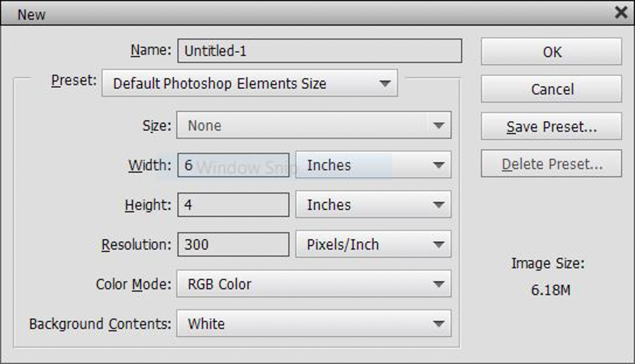
Task: Open the Height units dropdown
Action: tap(373, 205)
